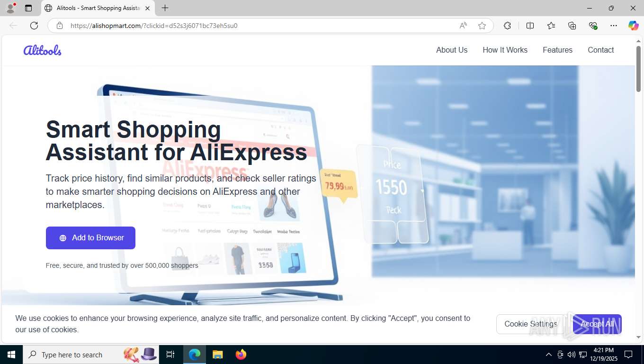Toggle Split screen view icon

[530, 26]
